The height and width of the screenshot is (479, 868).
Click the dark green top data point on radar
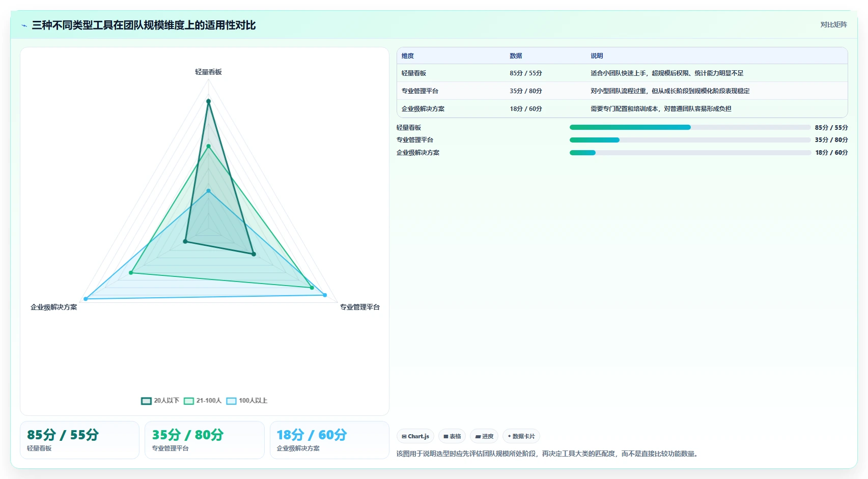pos(208,101)
